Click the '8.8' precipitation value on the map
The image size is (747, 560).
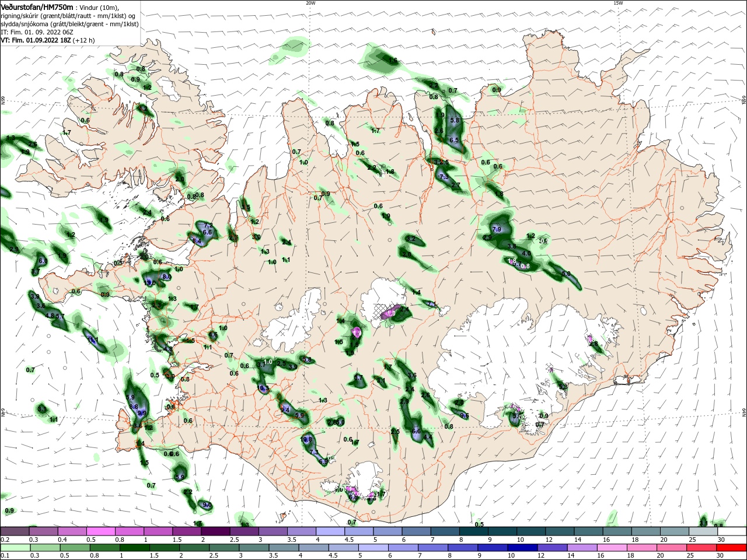click(133, 407)
